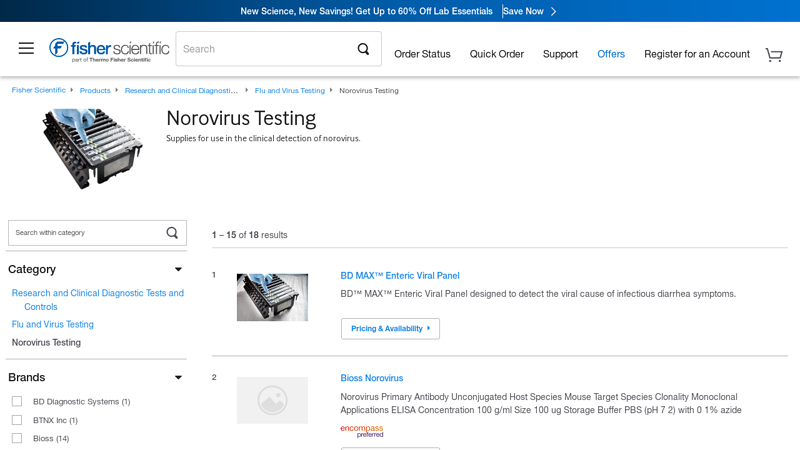Select Flu and Virus Testing category link

(x=53, y=324)
